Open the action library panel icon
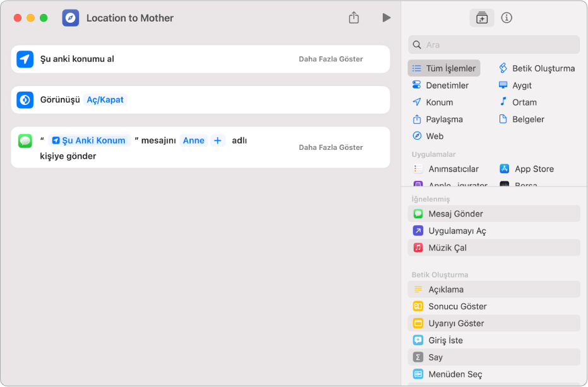This screenshot has height=387, width=588. pyautogui.click(x=482, y=18)
